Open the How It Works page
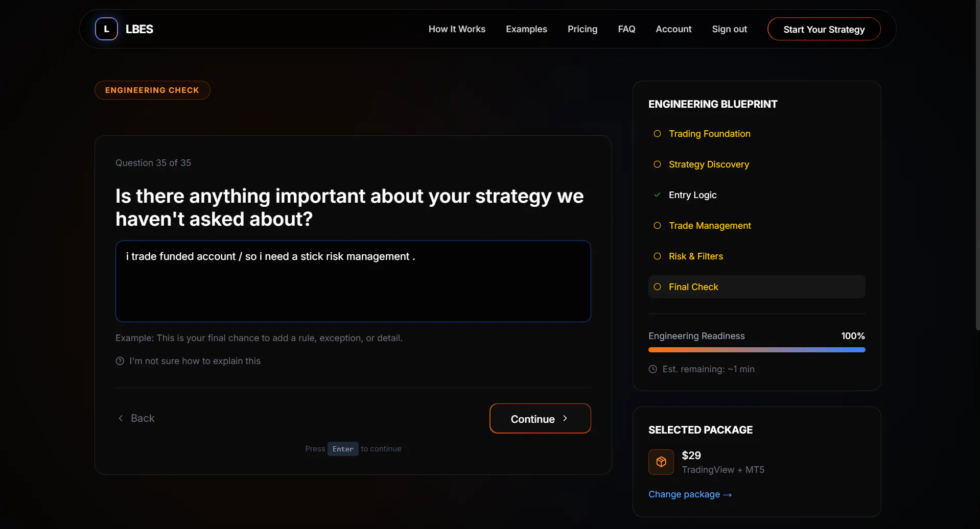The height and width of the screenshot is (529, 980). pyautogui.click(x=457, y=29)
